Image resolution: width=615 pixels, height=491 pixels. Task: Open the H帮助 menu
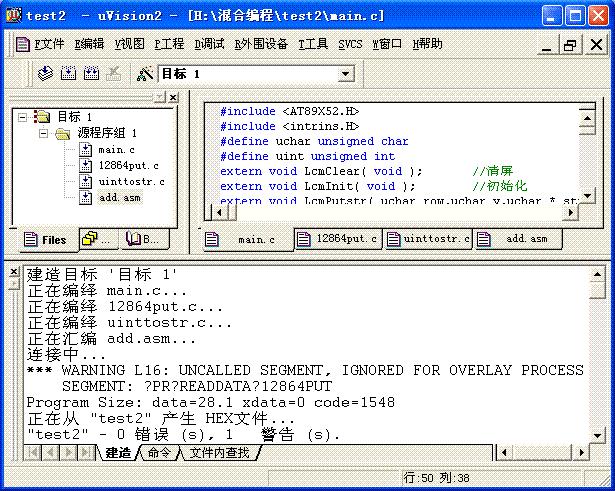pos(428,44)
